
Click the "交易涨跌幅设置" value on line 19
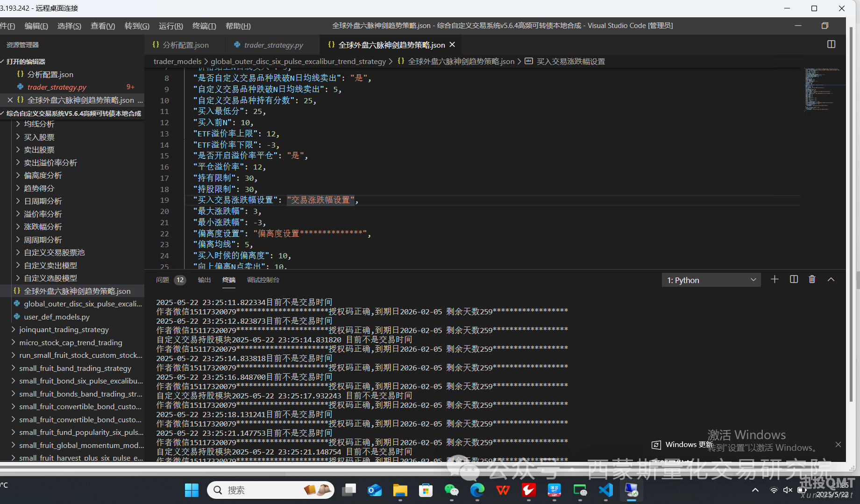point(321,200)
